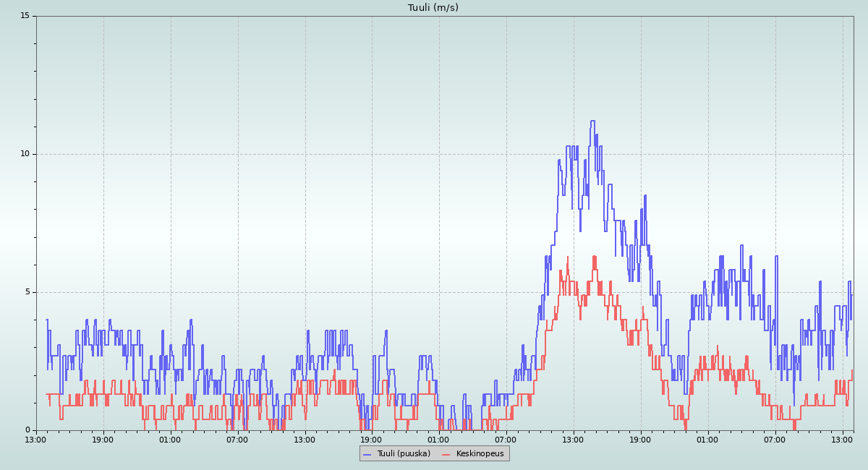Choose the last 07:00 time axis label
Image resolution: width=868 pixels, height=470 pixels.
click(775, 440)
